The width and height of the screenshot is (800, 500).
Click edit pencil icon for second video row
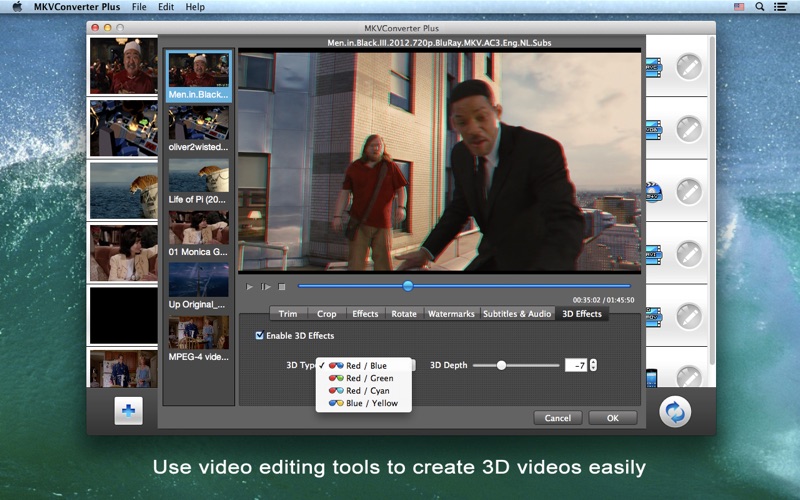click(x=689, y=129)
